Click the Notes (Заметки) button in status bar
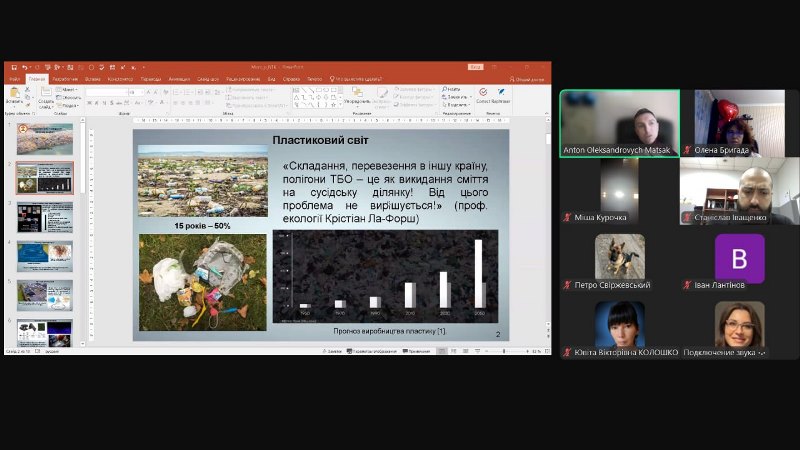The image size is (800, 450). coord(334,351)
